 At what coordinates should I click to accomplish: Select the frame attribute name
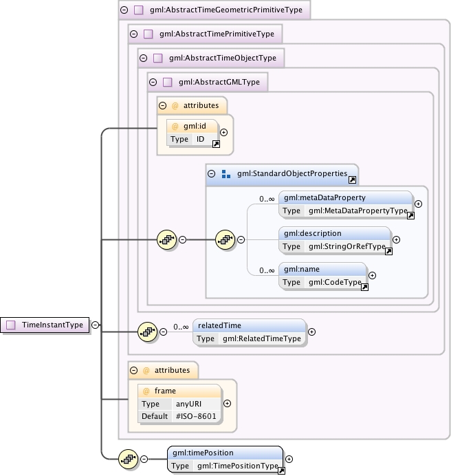(x=165, y=391)
